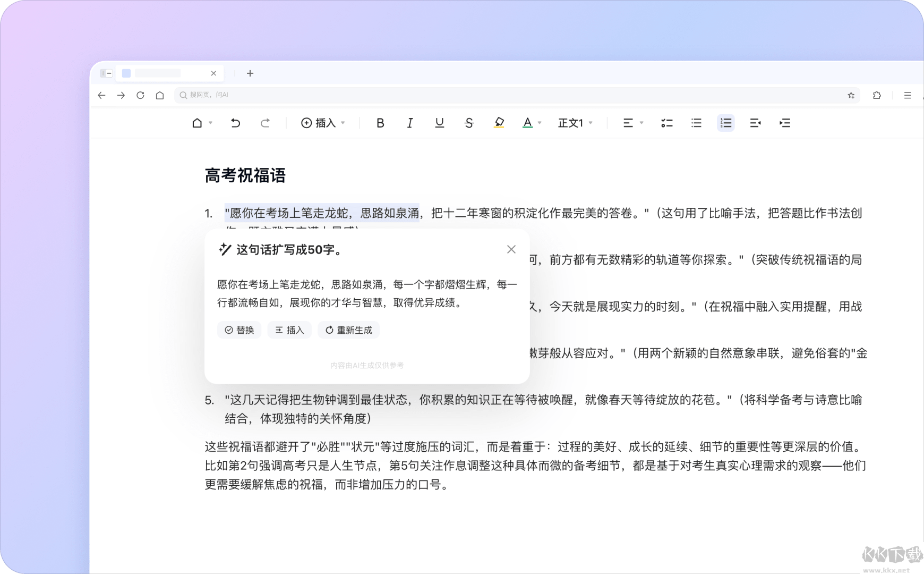Bookmark page with star icon

851,95
